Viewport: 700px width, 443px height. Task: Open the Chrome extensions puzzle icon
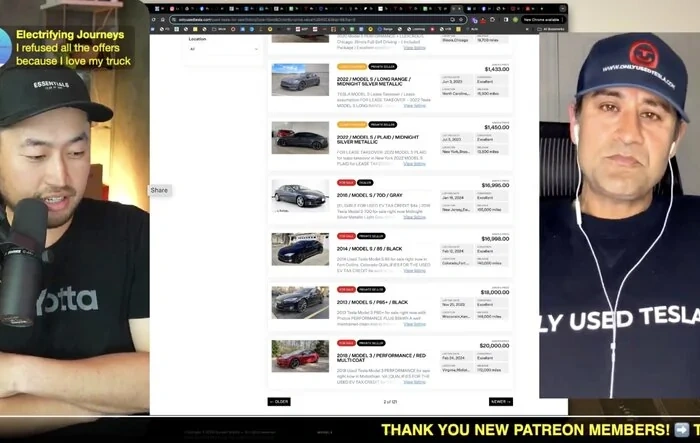492,20
